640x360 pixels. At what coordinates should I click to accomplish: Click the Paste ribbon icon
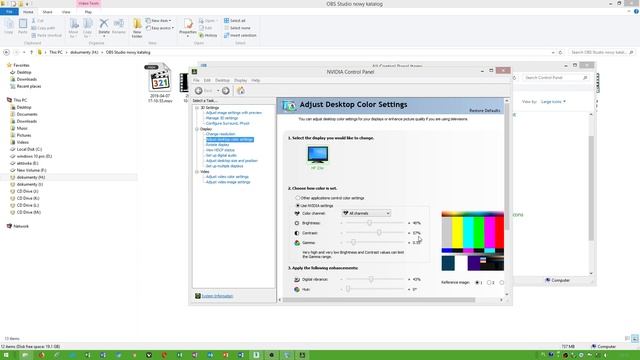click(23, 24)
